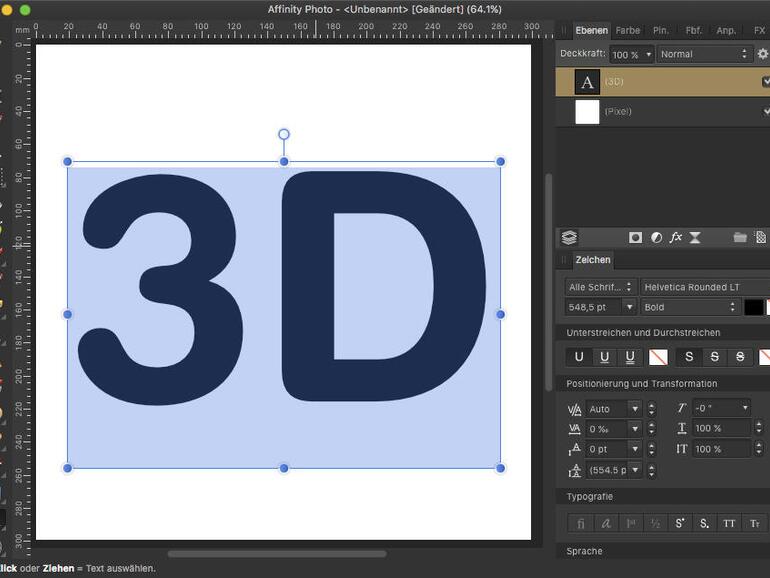Screen dimensions: 770x578
Task: Switch to the Farbe tab
Action: pos(628,30)
